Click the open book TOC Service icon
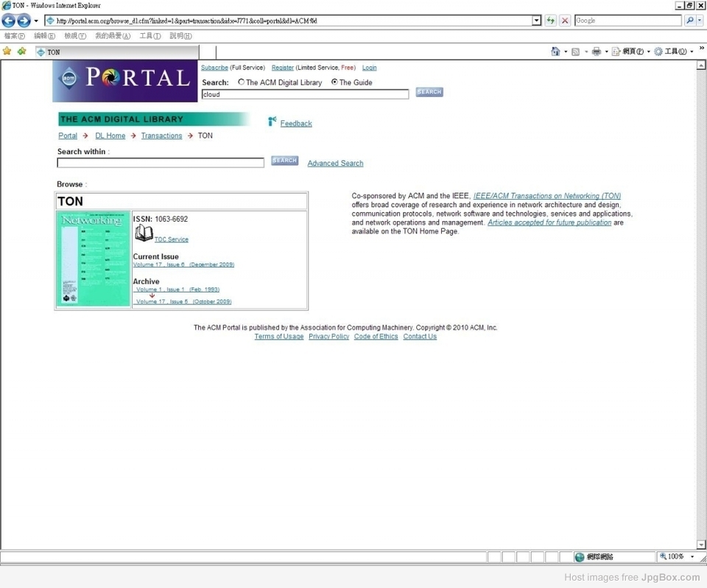Viewport: 707px width, 588px height. click(144, 234)
